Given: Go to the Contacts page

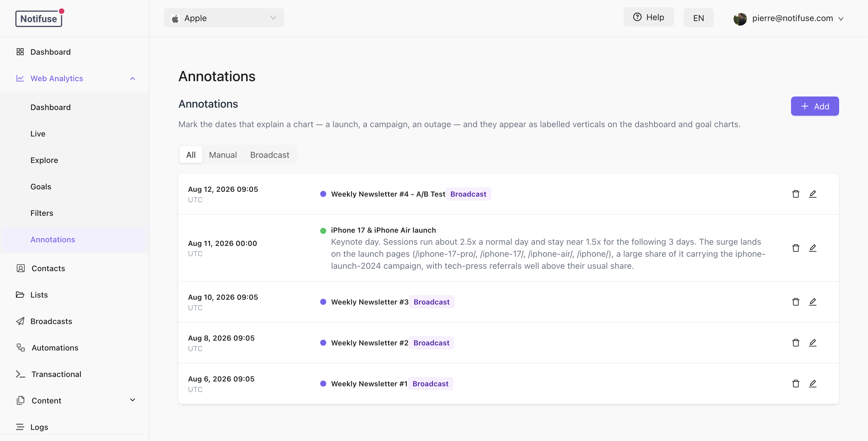Looking at the screenshot, I should tap(74, 268).
